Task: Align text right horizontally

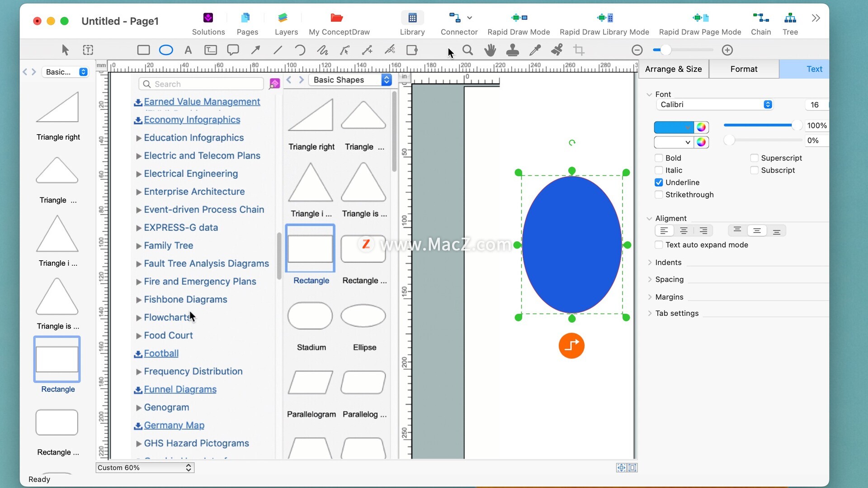Action: pos(703,231)
